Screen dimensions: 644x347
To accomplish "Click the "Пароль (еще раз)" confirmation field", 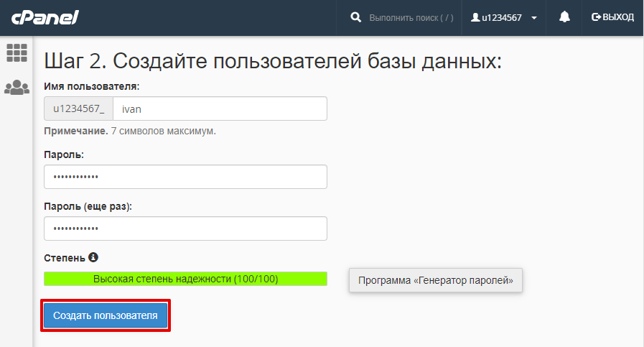I will click(x=186, y=228).
